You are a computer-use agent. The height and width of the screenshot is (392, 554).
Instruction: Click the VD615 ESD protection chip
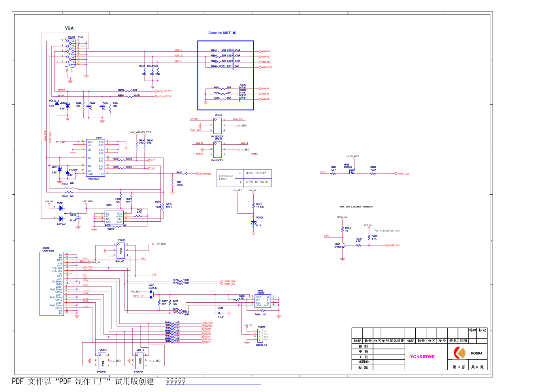pos(121,250)
